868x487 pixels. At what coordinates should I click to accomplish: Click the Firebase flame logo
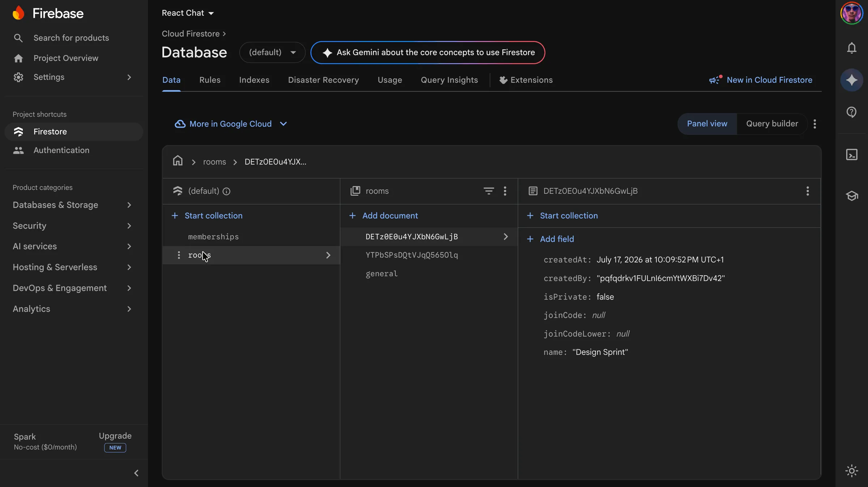18,13
